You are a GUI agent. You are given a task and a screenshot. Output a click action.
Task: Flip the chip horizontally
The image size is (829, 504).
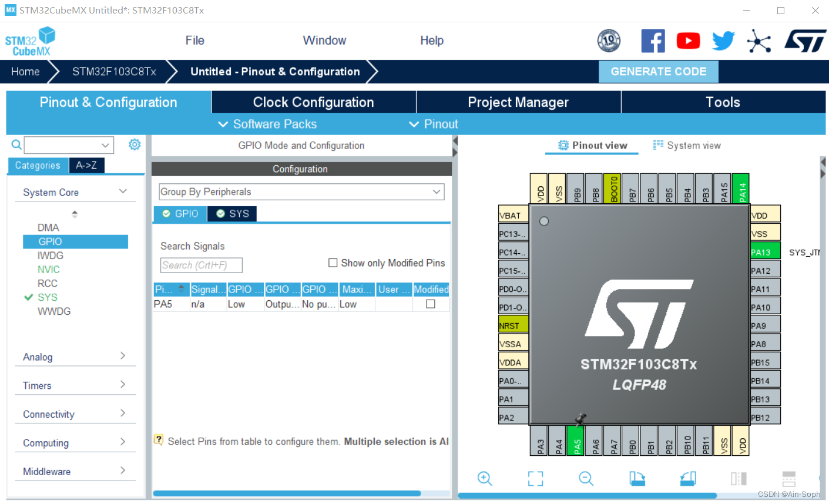click(x=739, y=479)
